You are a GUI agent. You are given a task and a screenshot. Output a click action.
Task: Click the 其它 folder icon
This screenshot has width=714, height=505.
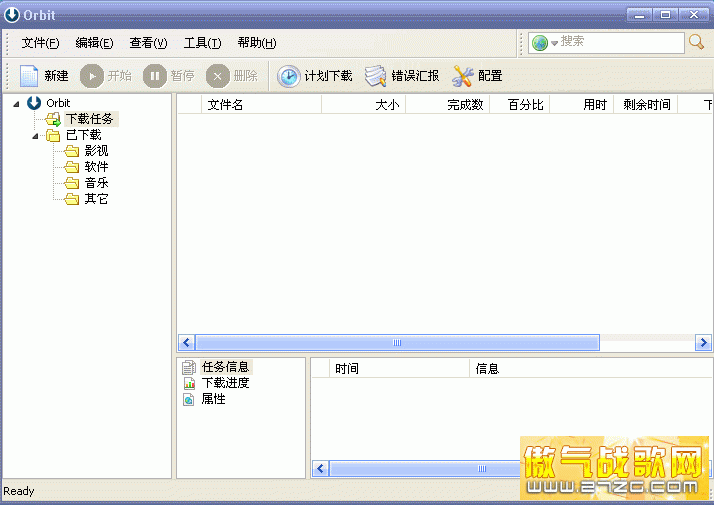pyautogui.click(x=71, y=199)
